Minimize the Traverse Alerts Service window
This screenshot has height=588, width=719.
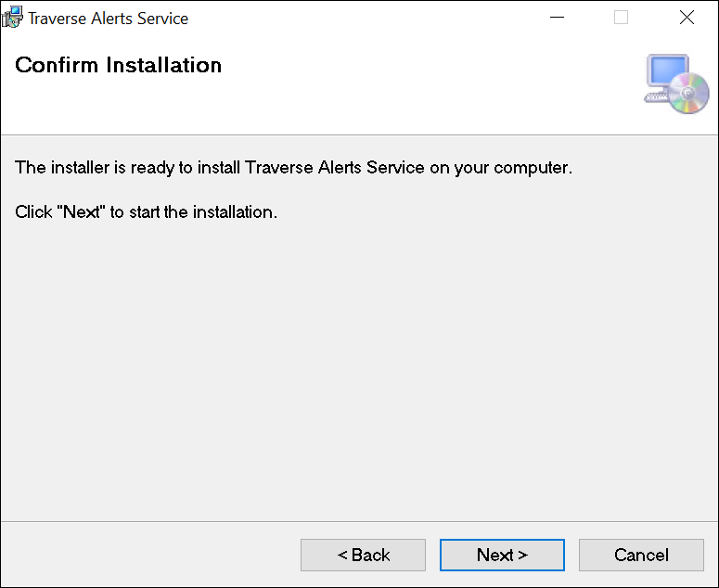[x=556, y=18]
